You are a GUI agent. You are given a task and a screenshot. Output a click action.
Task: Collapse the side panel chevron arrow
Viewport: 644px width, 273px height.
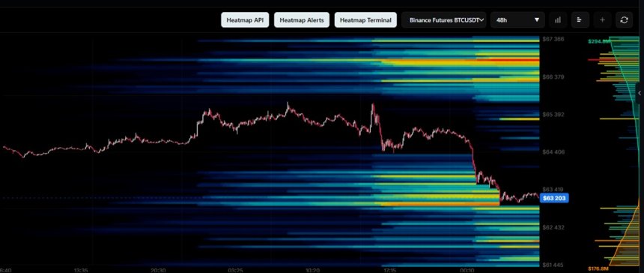[640, 93]
